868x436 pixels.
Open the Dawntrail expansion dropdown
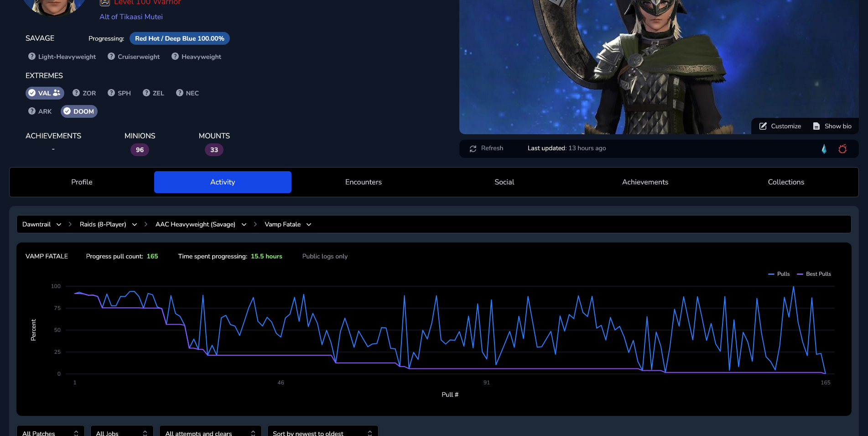42,224
